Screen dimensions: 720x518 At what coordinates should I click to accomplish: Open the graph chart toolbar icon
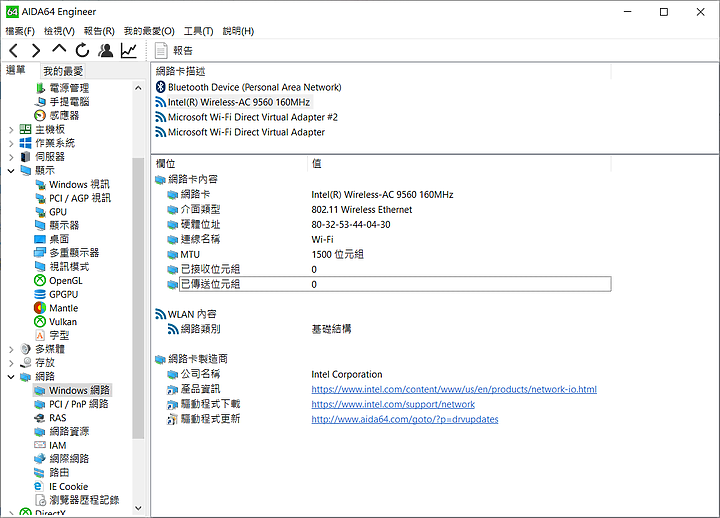pyautogui.click(x=129, y=50)
